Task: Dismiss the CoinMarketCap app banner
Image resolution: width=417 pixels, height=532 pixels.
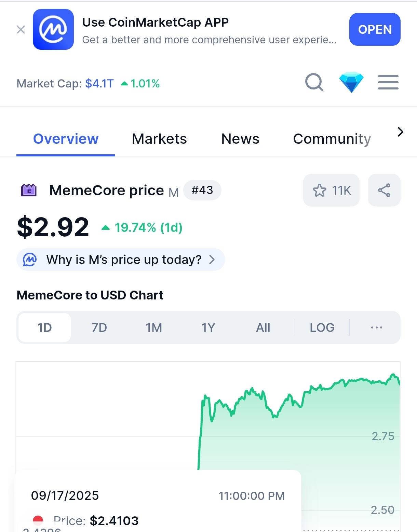Action: point(21,30)
